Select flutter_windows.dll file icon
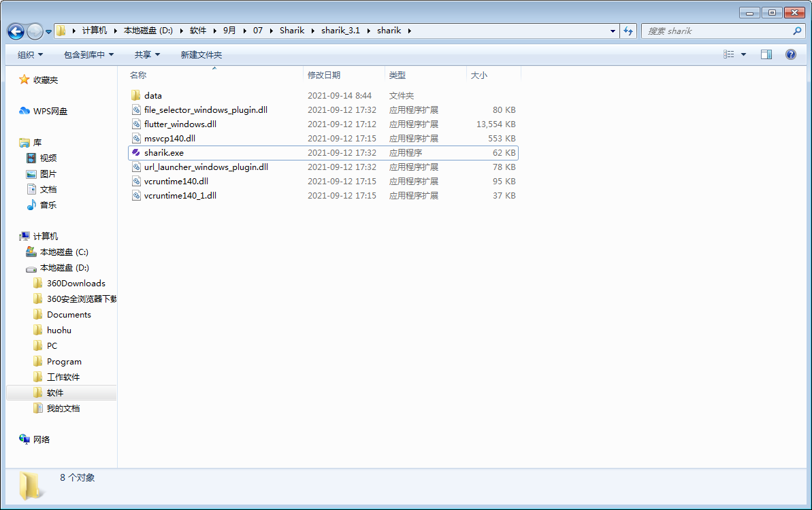Viewport: 812px width, 510px height. (x=135, y=124)
